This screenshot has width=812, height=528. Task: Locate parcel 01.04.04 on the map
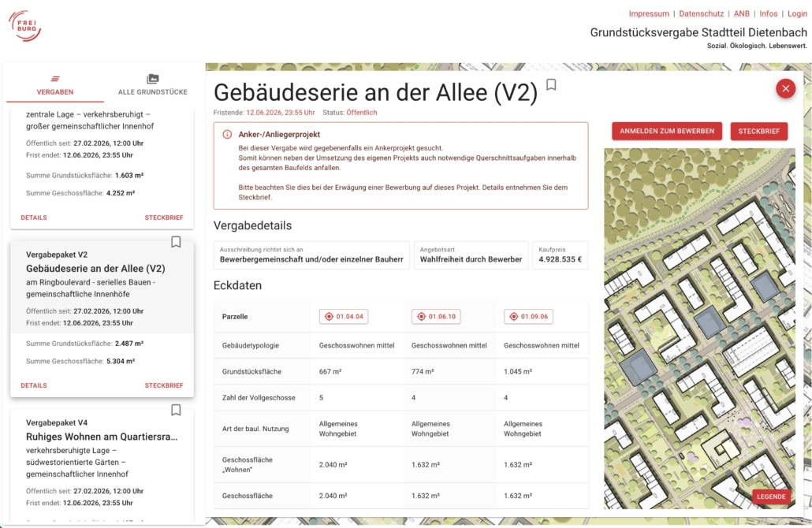pyautogui.click(x=344, y=317)
